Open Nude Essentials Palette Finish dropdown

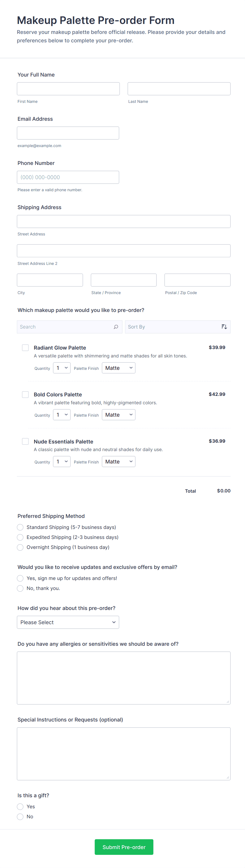coord(119,462)
